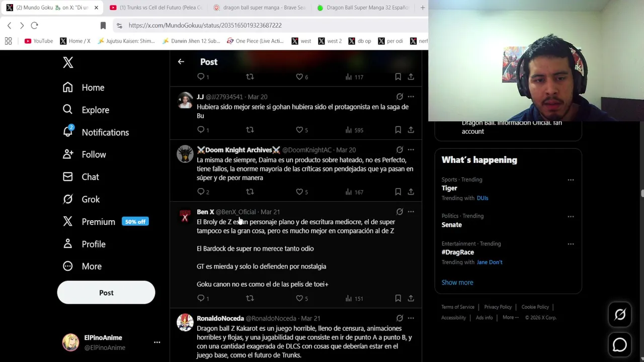Like JJ's post about gohan
The width and height of the screenshot is (644, 362).
click(302, 130)
